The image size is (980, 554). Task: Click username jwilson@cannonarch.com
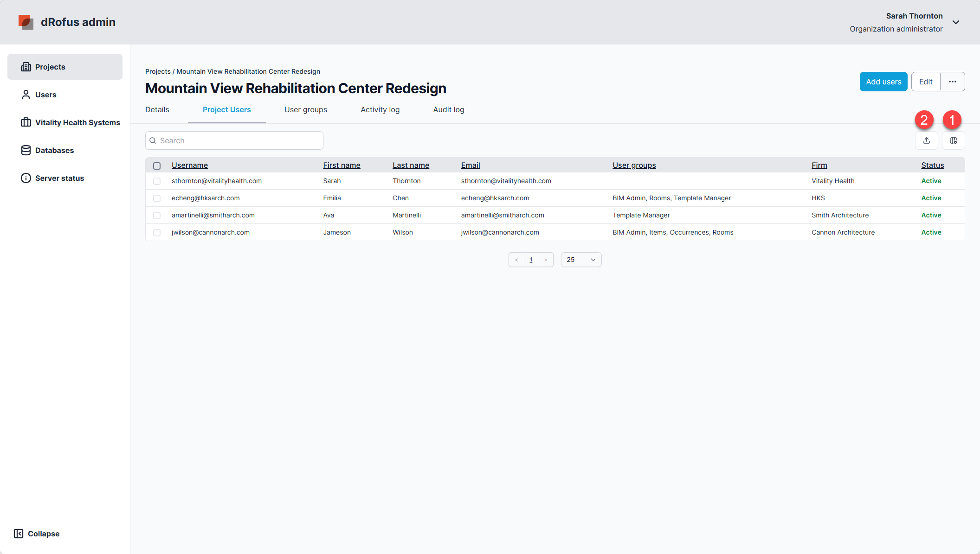tap(211, 232)
